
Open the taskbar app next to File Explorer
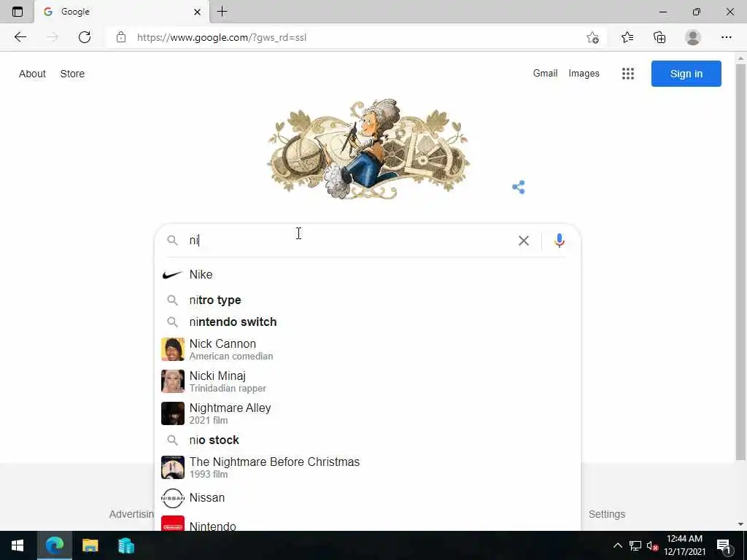coord(126,545)
